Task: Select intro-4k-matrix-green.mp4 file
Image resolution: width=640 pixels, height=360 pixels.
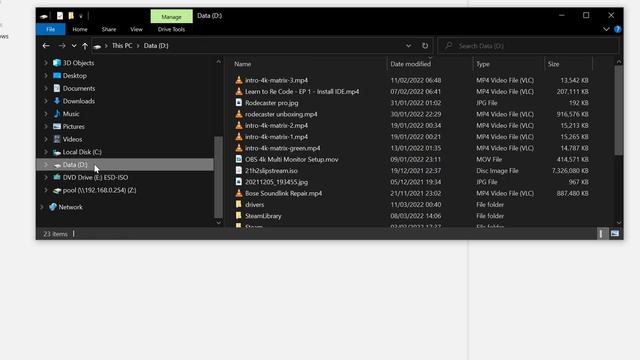Action: 282,148
